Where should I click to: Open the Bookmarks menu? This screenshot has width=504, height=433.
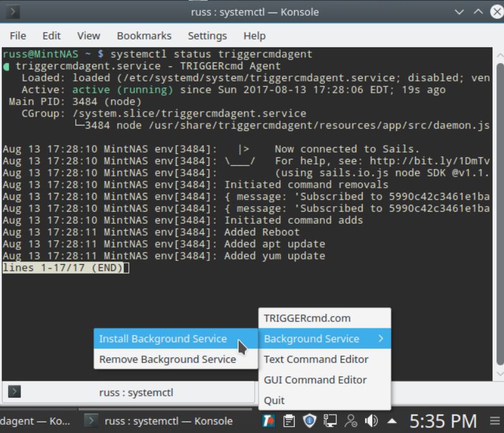pos(144,36)
